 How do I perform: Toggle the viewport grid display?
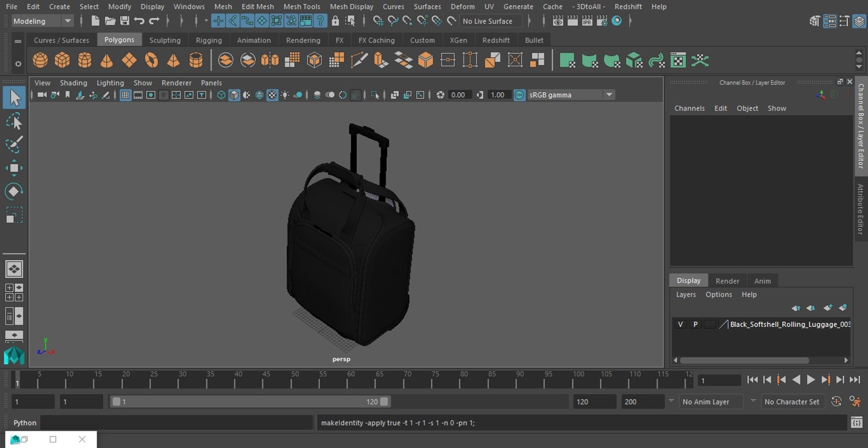[125, 95]
